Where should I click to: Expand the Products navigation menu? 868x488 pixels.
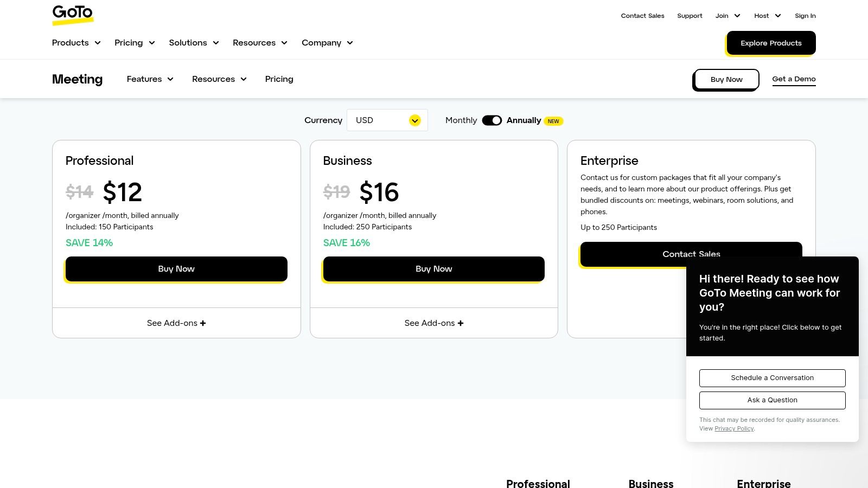coord(76,43)
